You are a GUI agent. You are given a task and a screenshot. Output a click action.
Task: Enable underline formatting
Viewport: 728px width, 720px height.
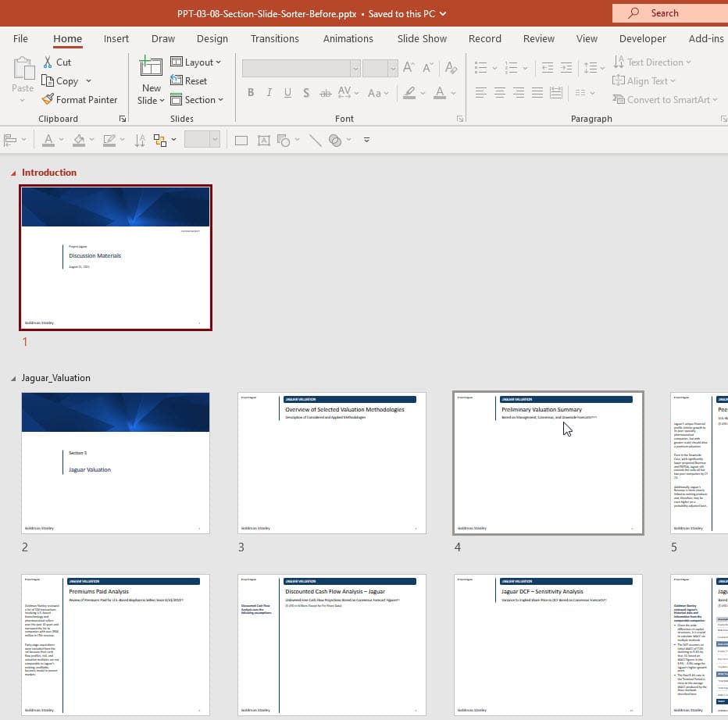(287, 92)
